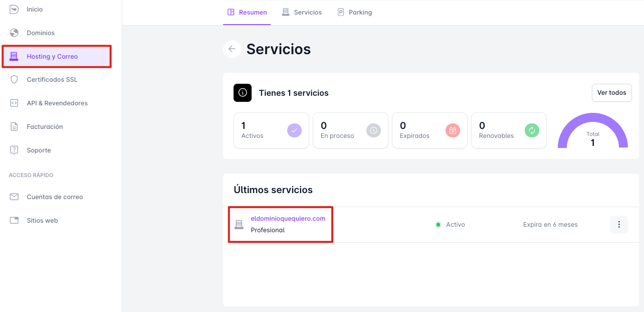644x312 pixels.
Task: Open the eldominioquequiero.com service link
Action: 288,219
